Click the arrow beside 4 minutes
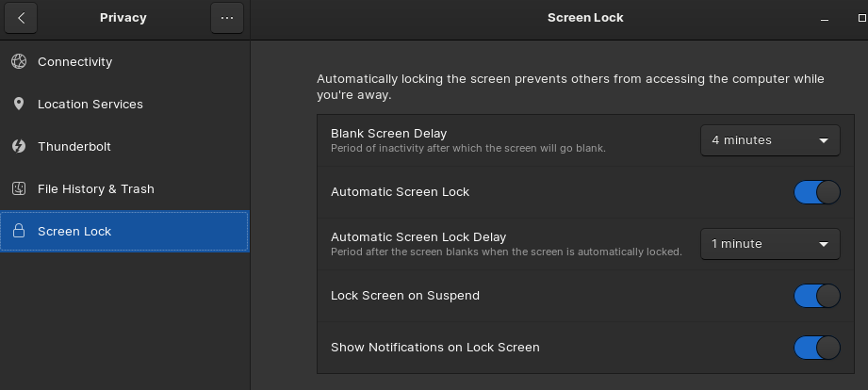The width and height of the screenshot is (868, 390). coord(824,140)
